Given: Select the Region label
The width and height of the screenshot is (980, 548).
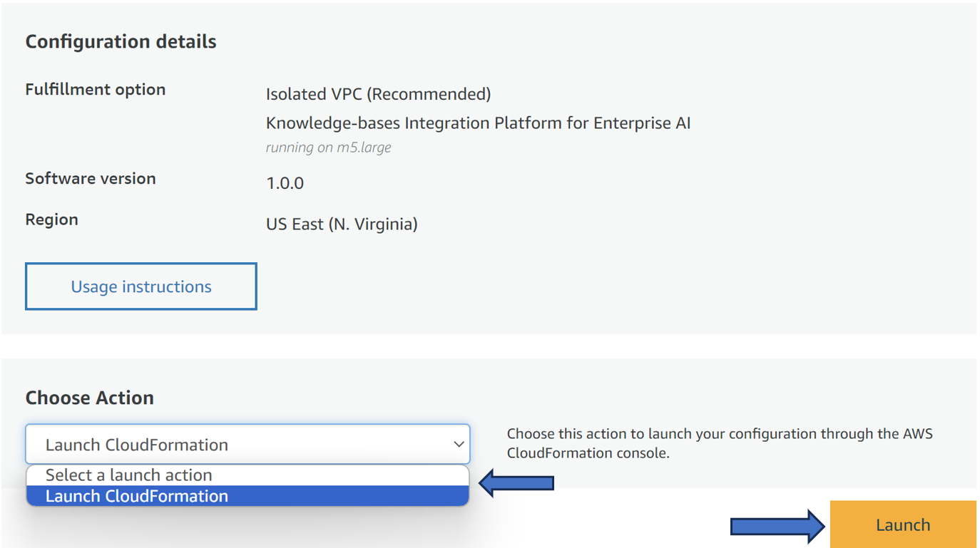Looking at the screenshot, I should [51, 219].
